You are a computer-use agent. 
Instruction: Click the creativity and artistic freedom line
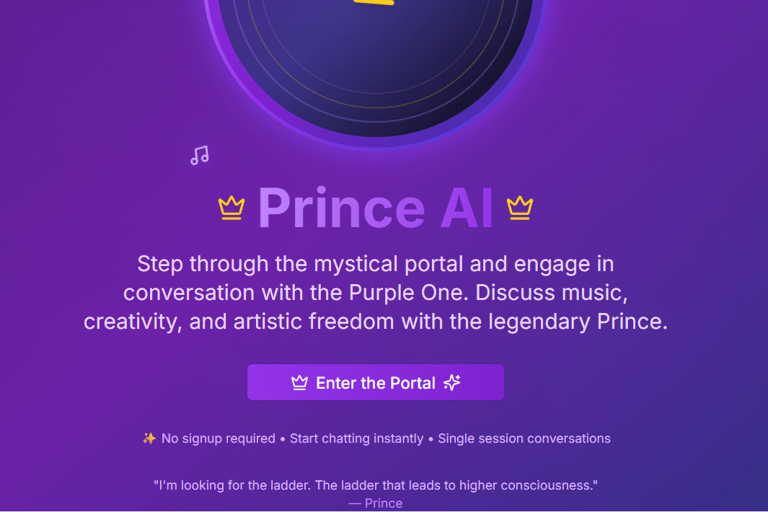coord(375,322)
